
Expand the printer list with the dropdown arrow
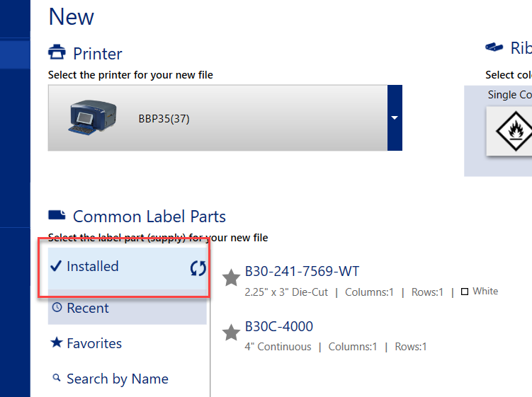pos(395,117)
